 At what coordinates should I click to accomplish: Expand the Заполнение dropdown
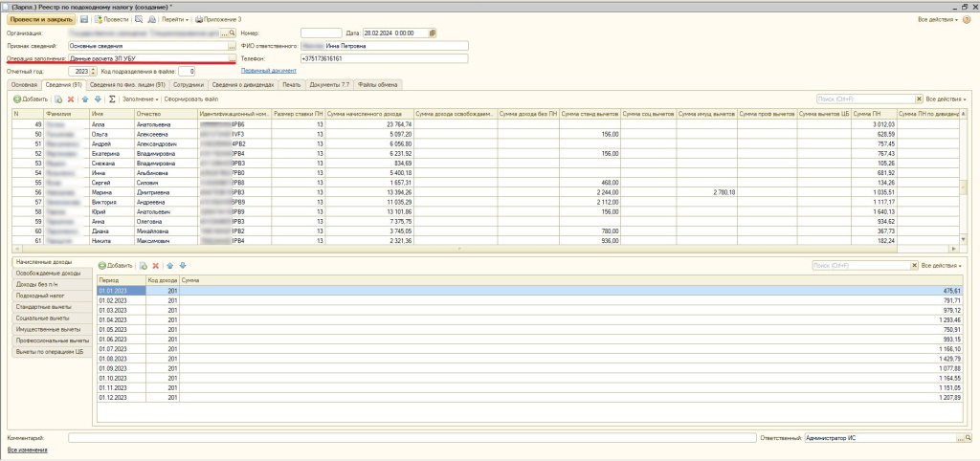140,99
